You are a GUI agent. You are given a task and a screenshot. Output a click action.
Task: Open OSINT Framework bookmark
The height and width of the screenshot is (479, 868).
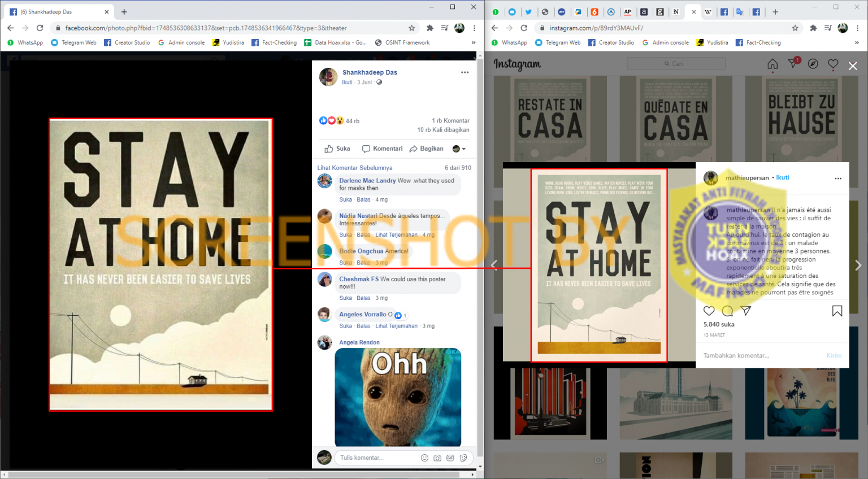(402, 42)
